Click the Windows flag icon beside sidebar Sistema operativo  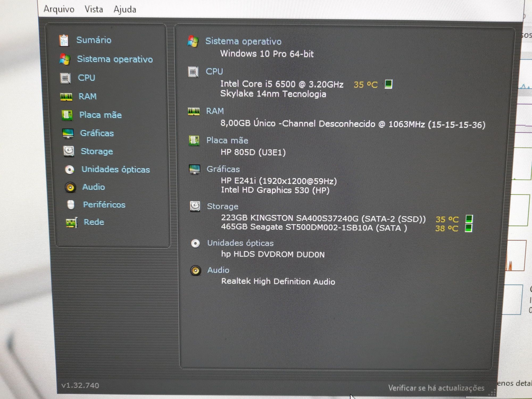click(x=65, y=59)
